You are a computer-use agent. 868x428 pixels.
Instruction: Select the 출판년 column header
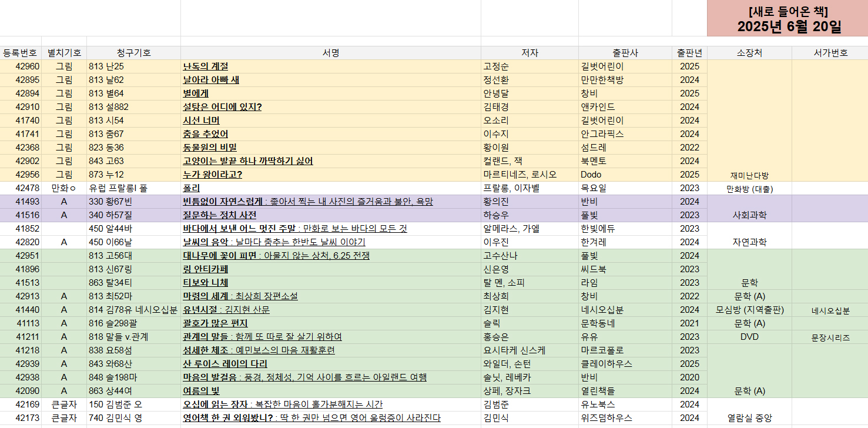690,53
